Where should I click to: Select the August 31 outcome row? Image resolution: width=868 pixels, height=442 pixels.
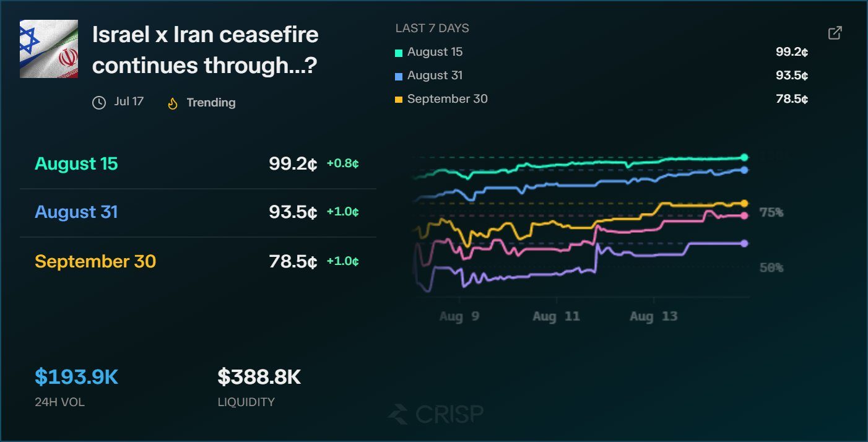click(x=198, y=212)
